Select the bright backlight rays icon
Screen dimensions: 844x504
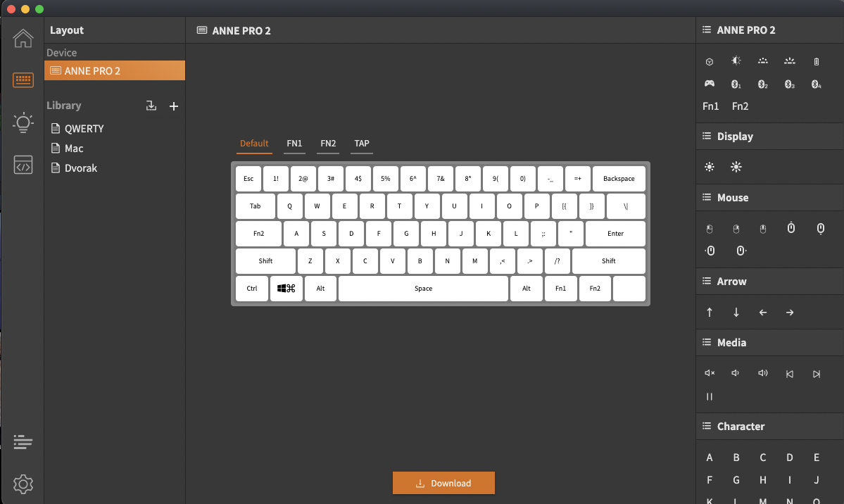[x=790, y=61]
